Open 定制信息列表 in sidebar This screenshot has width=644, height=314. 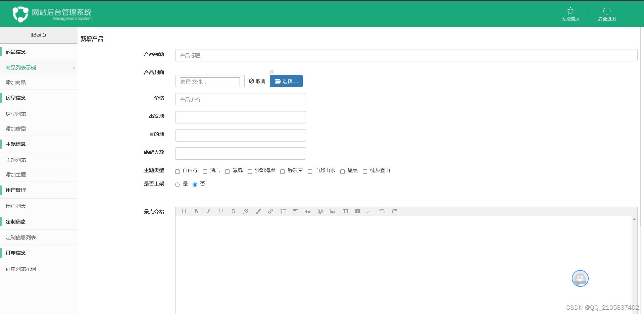tap(39, 237)
